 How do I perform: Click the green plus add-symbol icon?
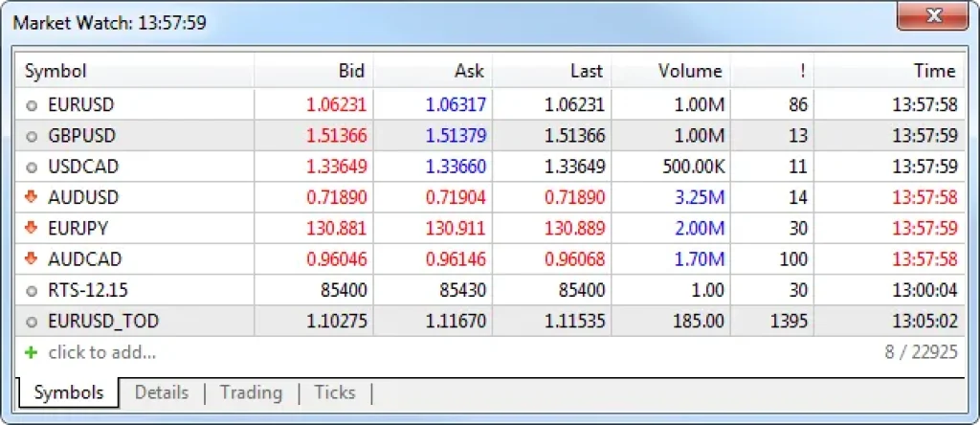point(31,353)
